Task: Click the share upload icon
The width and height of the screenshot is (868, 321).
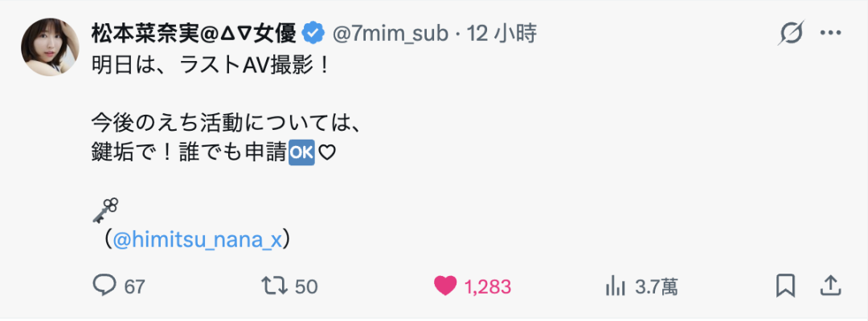Action: pyautogui.click(x=829, y=286)
